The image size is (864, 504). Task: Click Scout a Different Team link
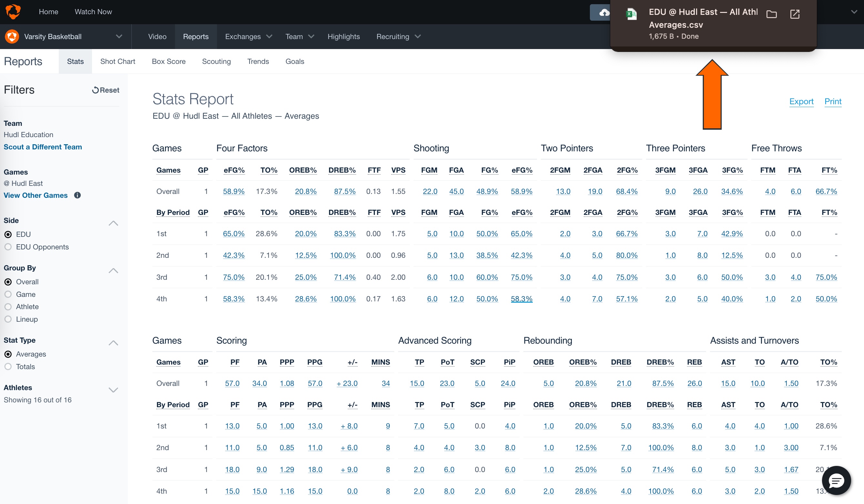tap(43, 147)
